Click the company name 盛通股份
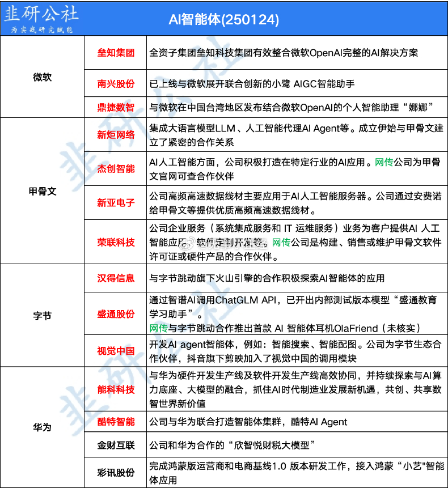The image size is (448, 488). point(116,314)
